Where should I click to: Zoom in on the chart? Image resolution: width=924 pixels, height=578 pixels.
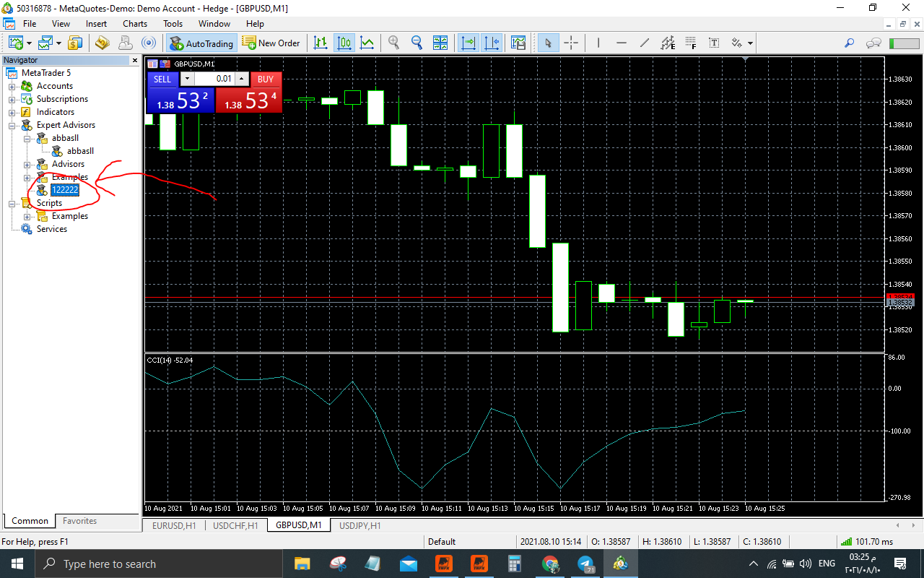pyautogui.click(x=393, y=43)
